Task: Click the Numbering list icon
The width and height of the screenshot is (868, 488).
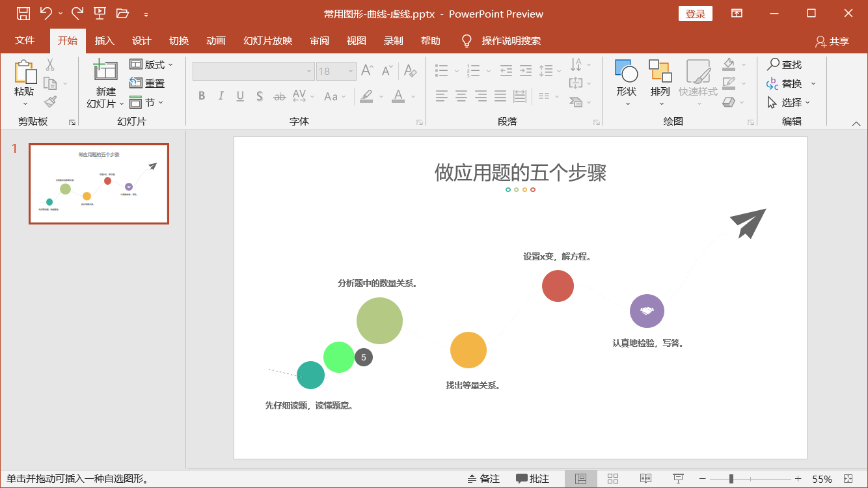Action: (x=474, y=70)
